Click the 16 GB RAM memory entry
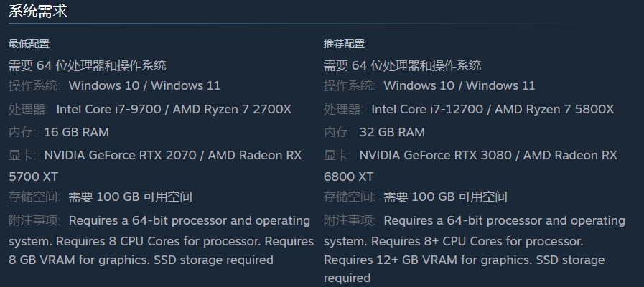This screenshot has width=644, height=287. 76,132
